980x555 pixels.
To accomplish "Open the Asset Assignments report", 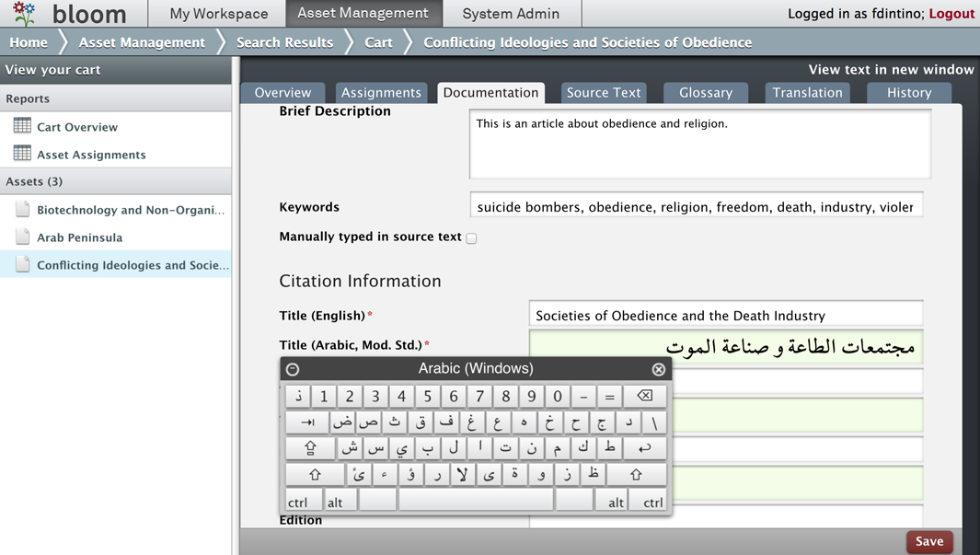I will (91, 155).
